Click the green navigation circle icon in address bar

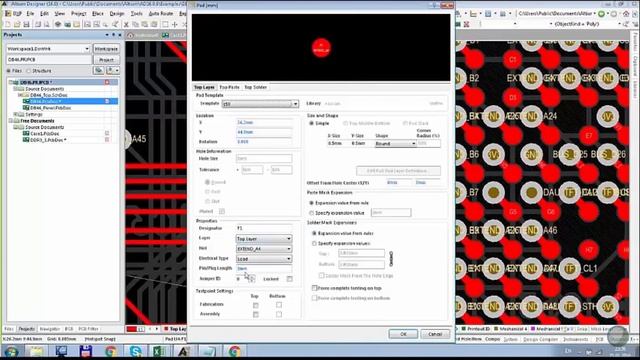[x=601, y=13]
